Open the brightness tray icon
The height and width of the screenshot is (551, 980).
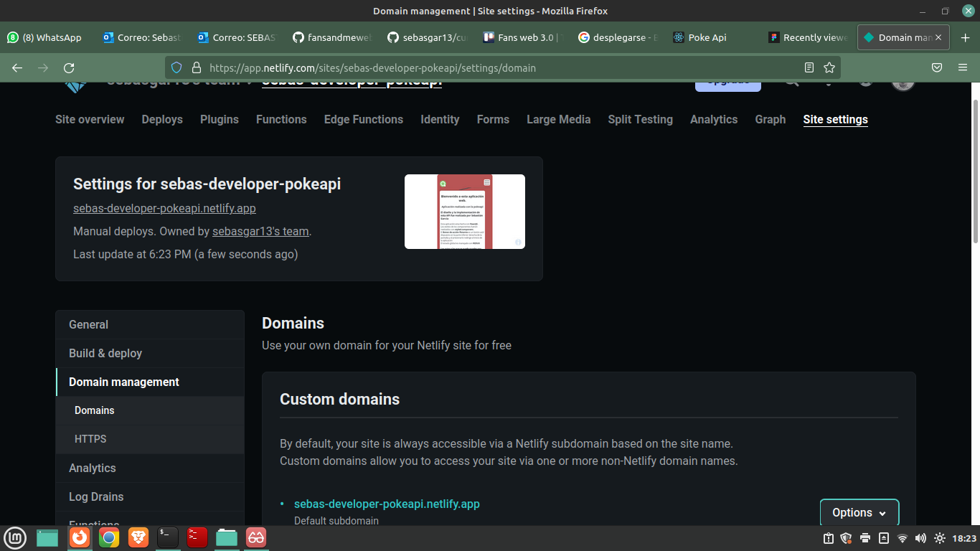pyautogui.click(x=939, y=538)
